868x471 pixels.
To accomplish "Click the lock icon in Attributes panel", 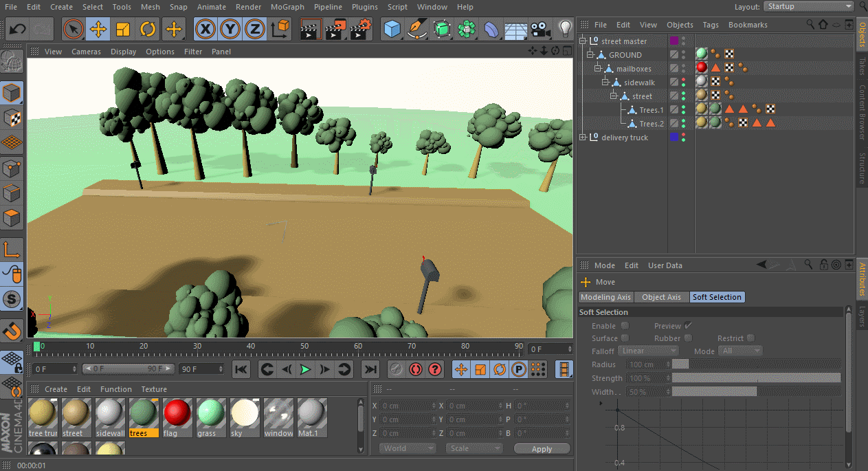I will click(x=823, y=265).
